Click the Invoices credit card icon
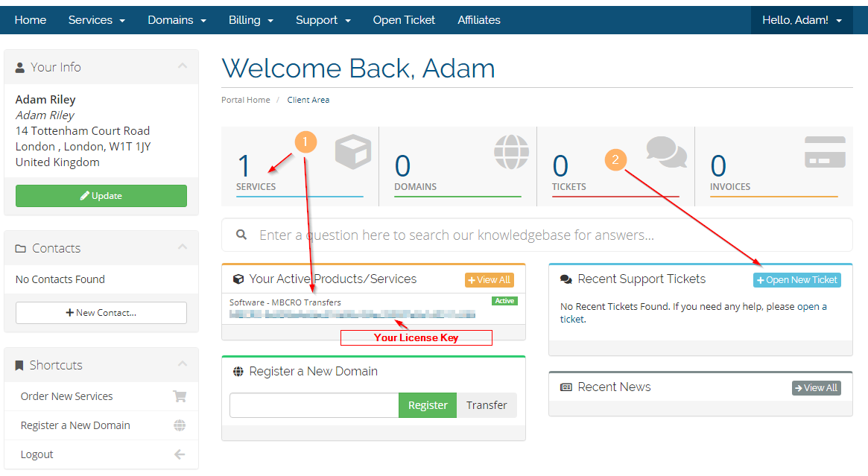 tap(825, 151)
